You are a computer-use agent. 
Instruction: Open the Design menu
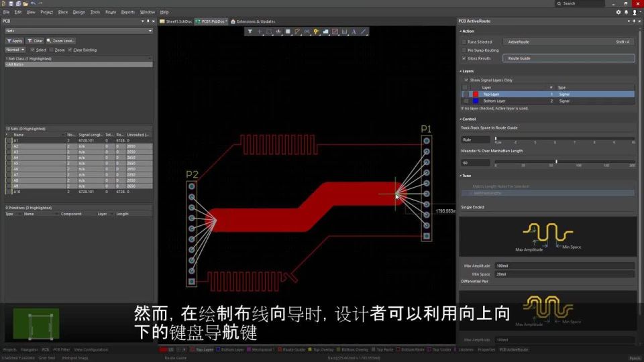tap(79, 12)
